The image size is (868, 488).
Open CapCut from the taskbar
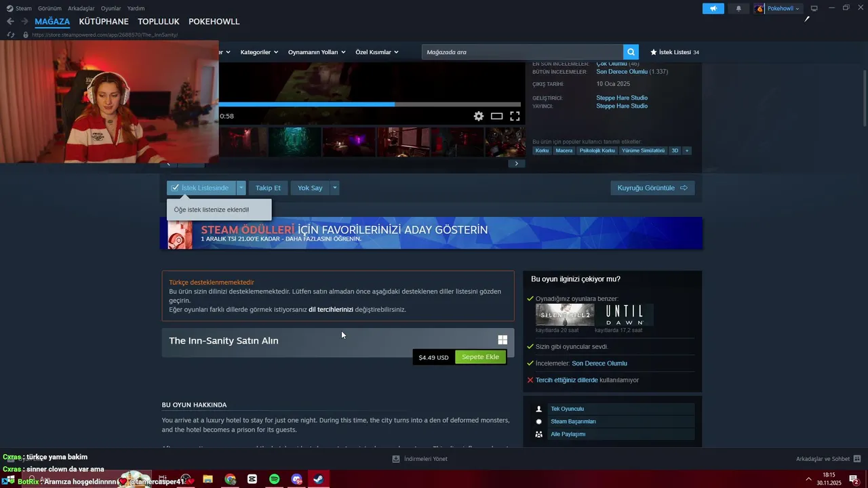[252, 479]
